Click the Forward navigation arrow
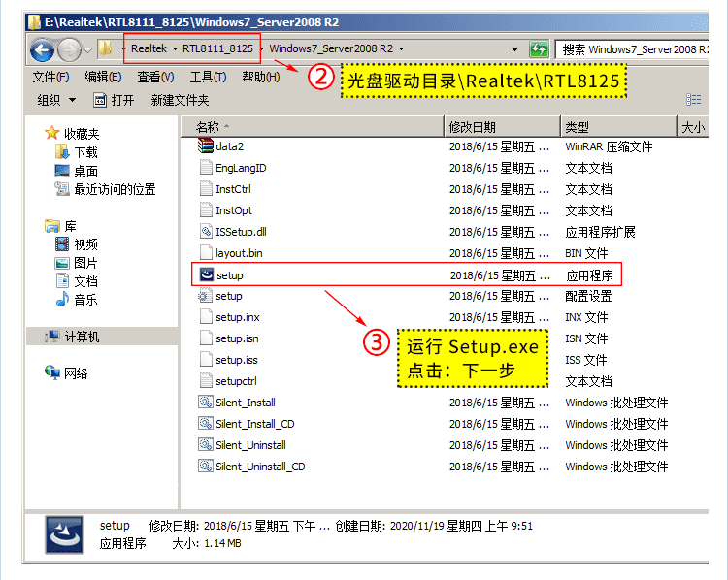The image size is (728, 580). [x=69, y=49]
